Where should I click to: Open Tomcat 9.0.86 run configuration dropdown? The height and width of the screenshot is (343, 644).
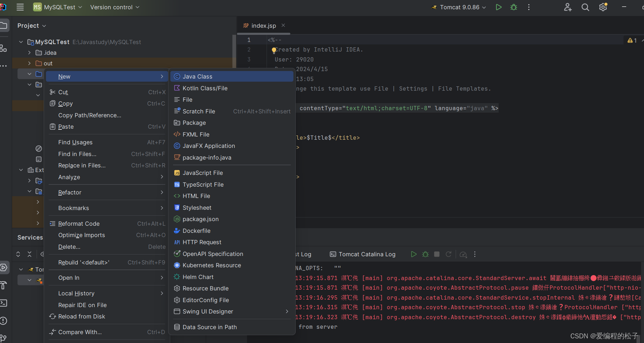tap(458, 7)
